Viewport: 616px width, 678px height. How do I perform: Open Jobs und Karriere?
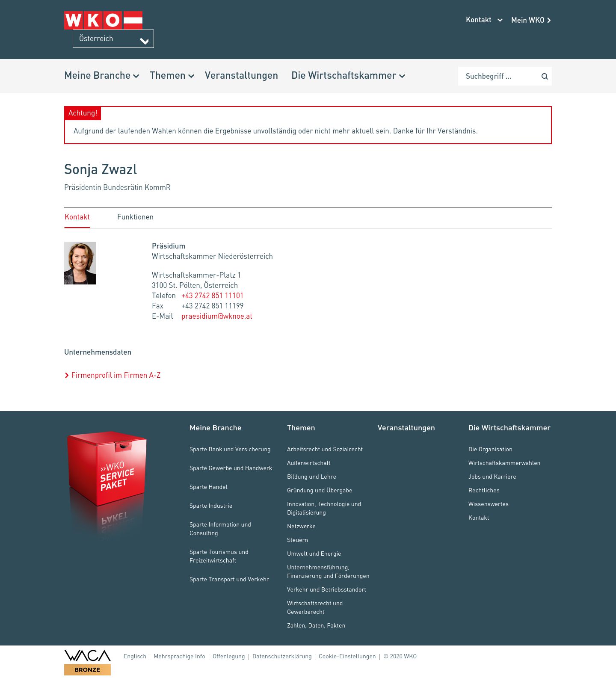492,477
